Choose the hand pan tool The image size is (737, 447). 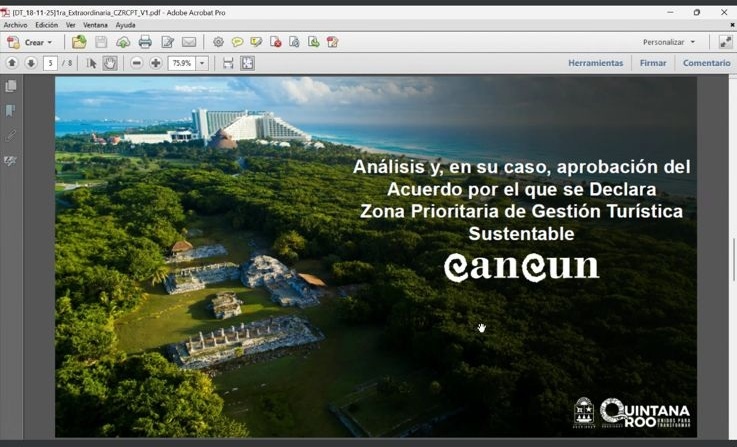coord(110,63)
